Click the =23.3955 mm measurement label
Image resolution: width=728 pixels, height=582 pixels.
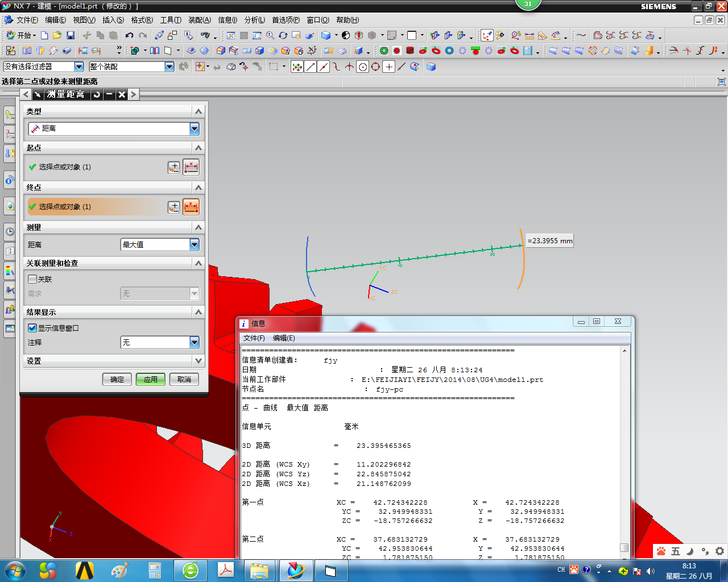550,241
